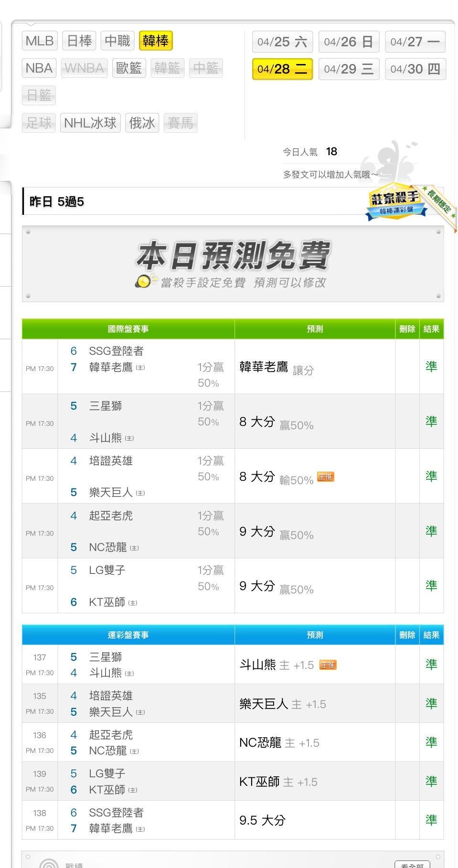The width and height of the screenshot is (458, 868).
Task: Click 8 大分 贏50% prediction for 三星獅
Action: point(277,422)
